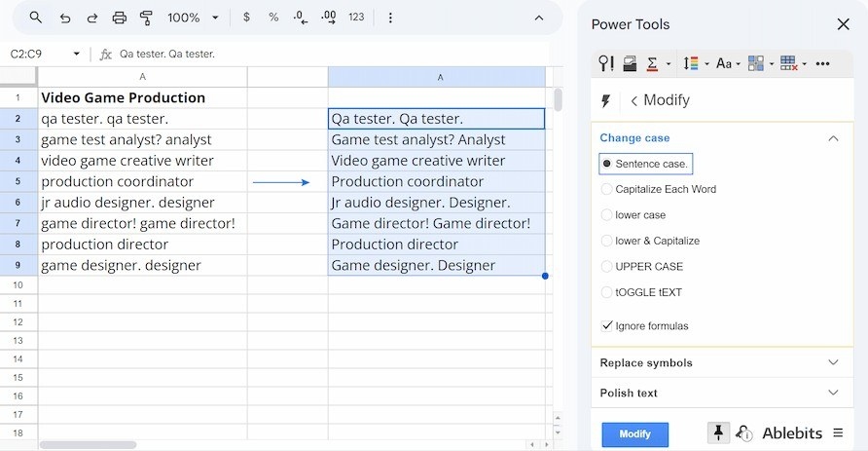Select the Video Game Production header cell
Image resolution: width=868 pixels, height=451 pixels.
[x=142, y=97]
